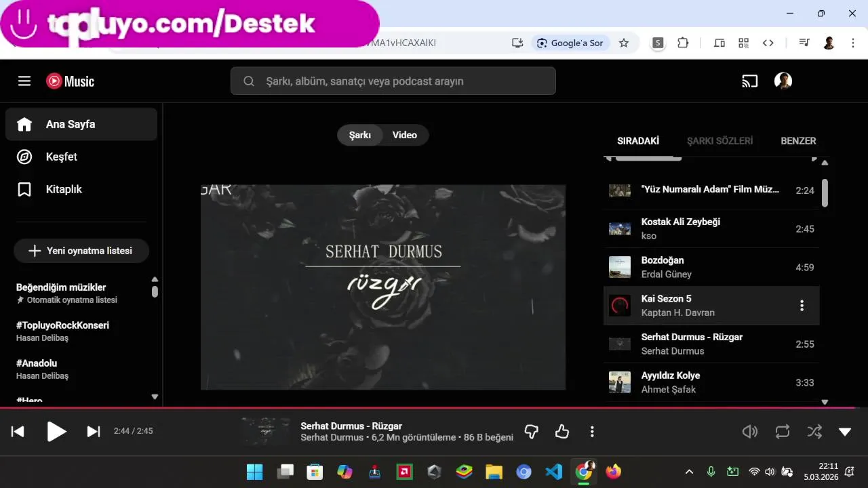Click the S extension icon
This screenshot has width=868, height=488.
[x=658, y=43]
